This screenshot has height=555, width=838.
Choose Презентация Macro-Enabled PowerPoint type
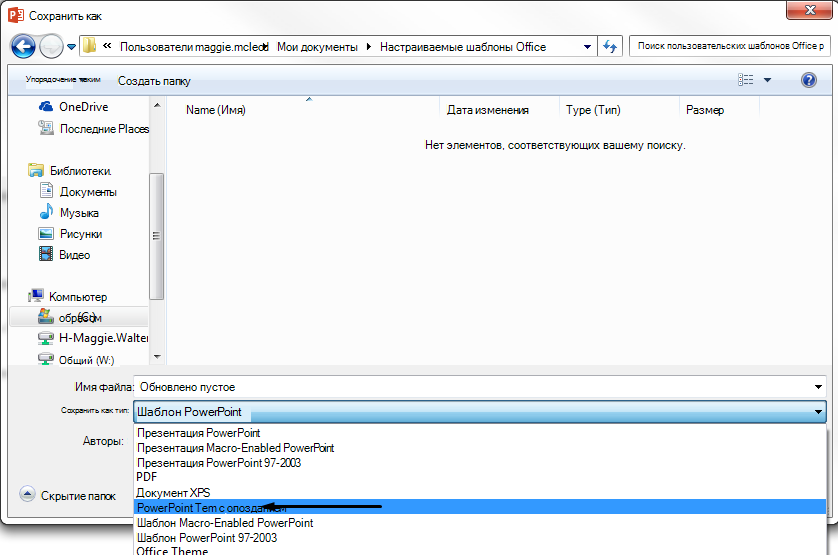click(x=480, y=448)
